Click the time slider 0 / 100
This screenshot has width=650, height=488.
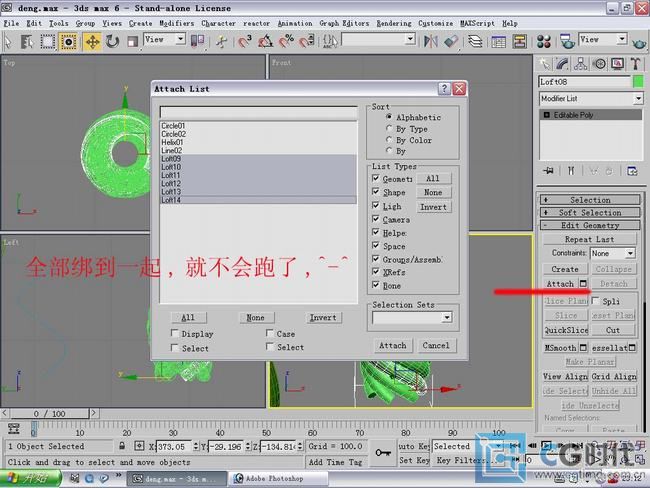tap(49, 413)
